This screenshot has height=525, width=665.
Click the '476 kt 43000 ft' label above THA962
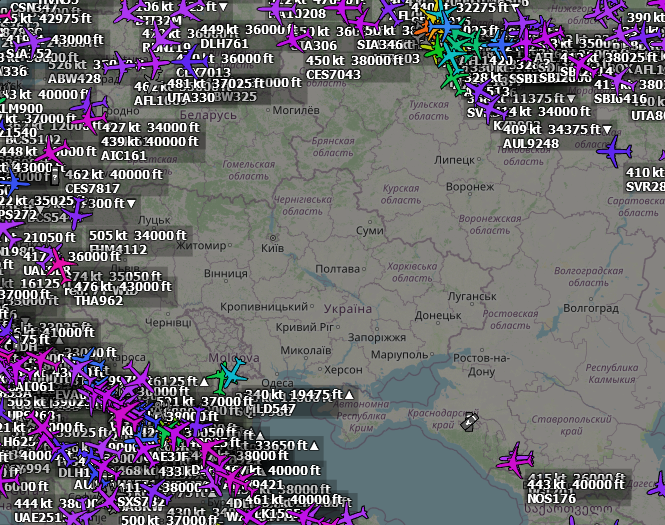(123, 287)
